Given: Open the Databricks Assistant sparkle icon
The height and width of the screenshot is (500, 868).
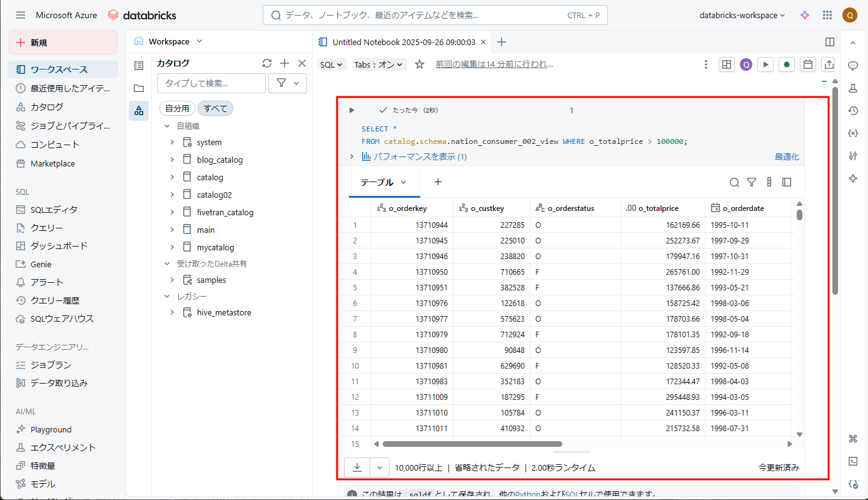Looking at the screenshot, I should coord(805,15).
